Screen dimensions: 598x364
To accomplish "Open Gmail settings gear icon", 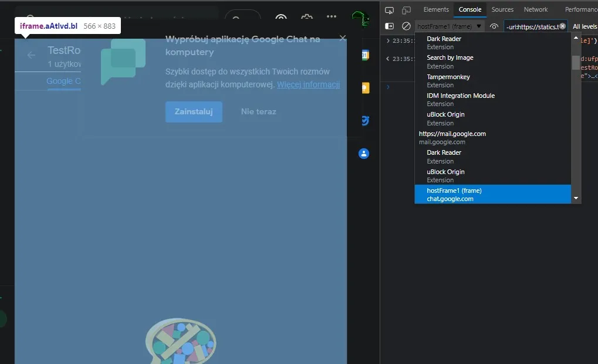I will [306, 18].
